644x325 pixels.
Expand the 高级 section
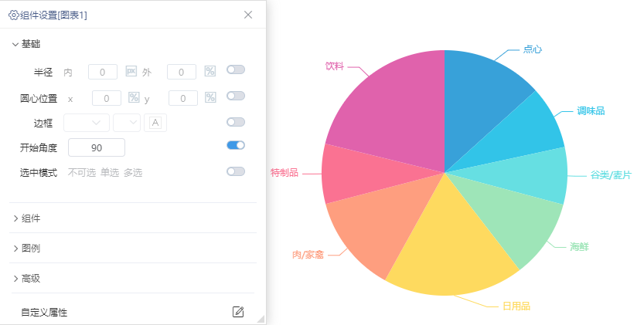click(26, 278)
